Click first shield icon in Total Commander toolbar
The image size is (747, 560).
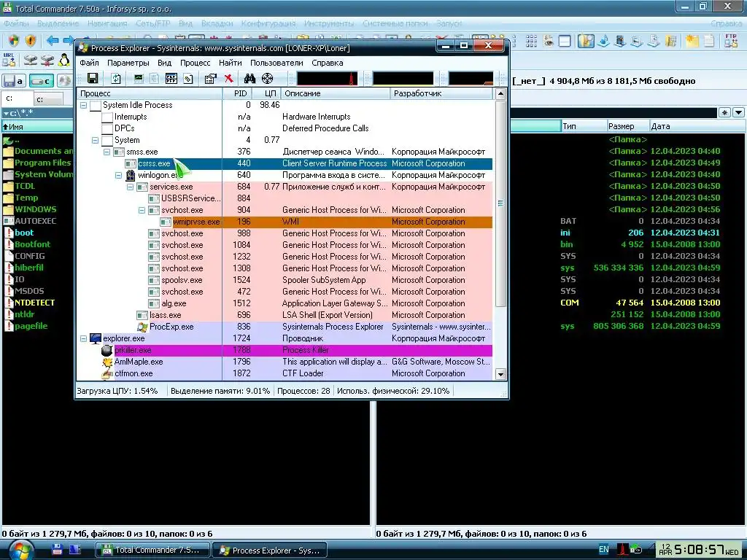coord(13,41)
